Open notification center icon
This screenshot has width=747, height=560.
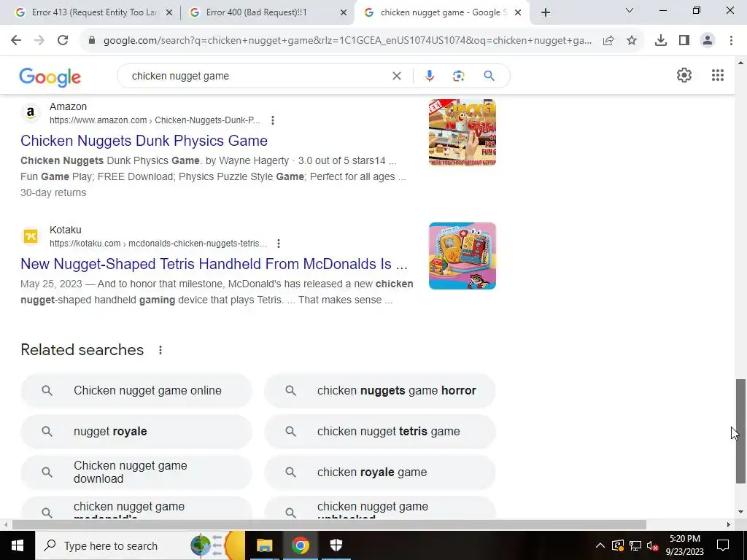pos(723,545)
